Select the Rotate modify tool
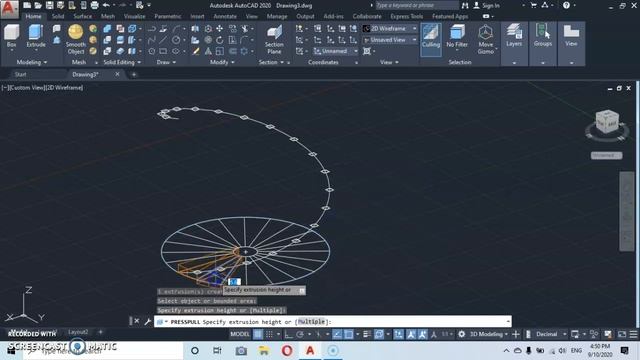640x360 pixels. tap(220, 40)
